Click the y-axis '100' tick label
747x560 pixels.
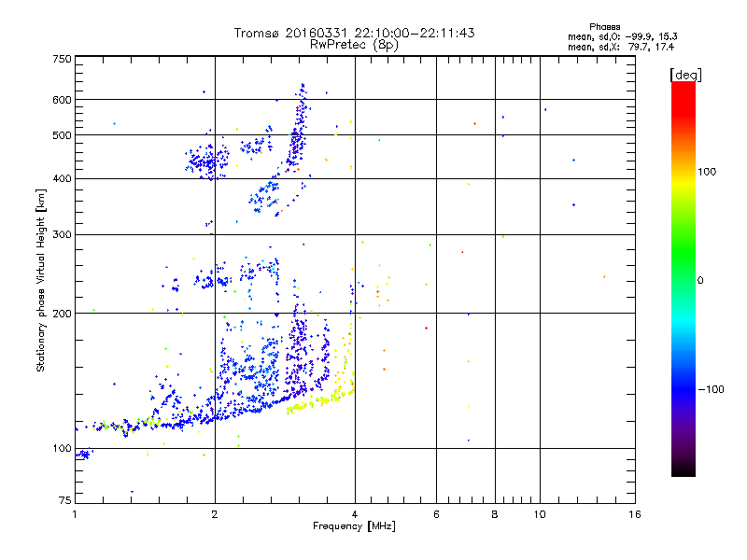(x=63, y=448)
